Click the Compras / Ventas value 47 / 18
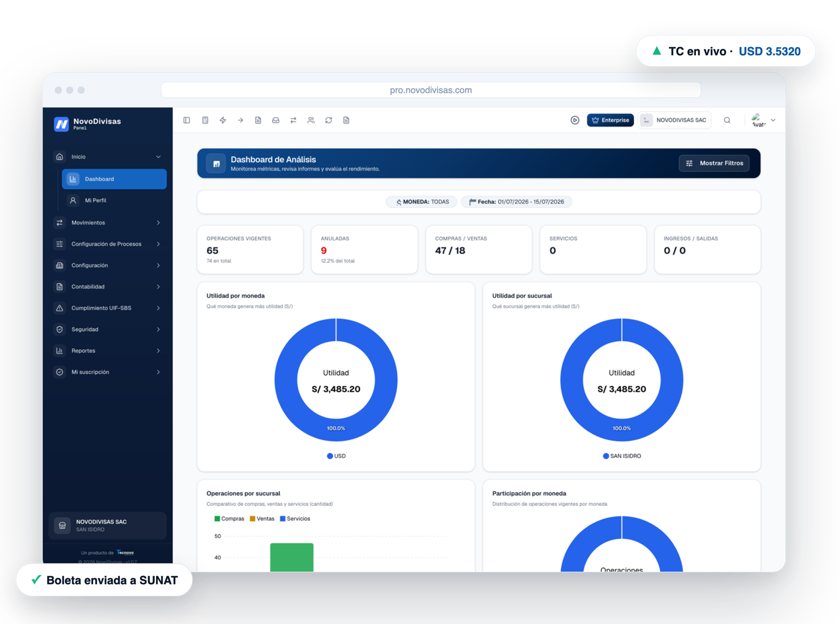This screenshot has height=624, width=840. click(450, 251)
